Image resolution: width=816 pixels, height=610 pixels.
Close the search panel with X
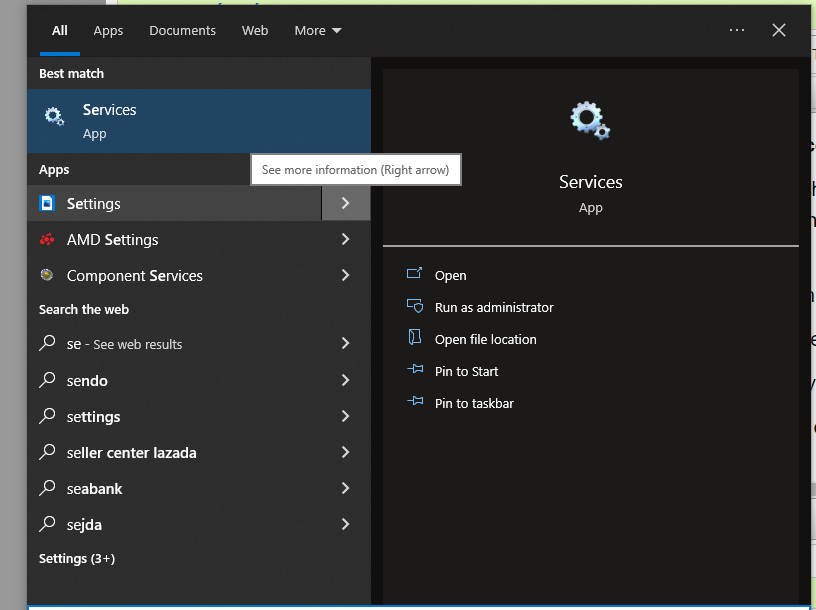click(779, 30)
